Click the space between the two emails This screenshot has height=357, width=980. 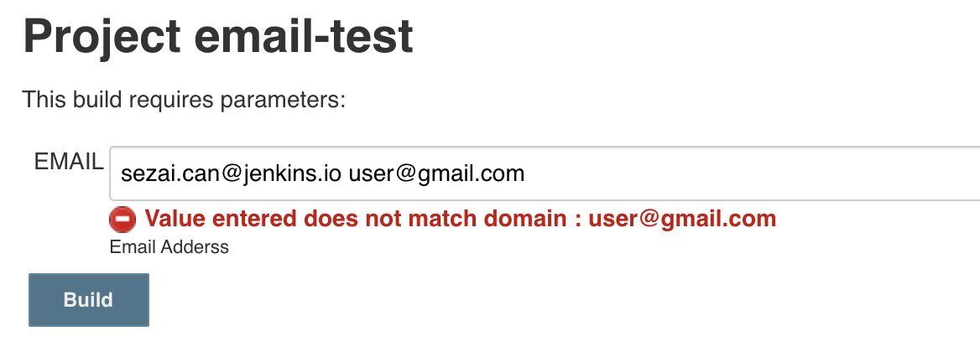345,173
